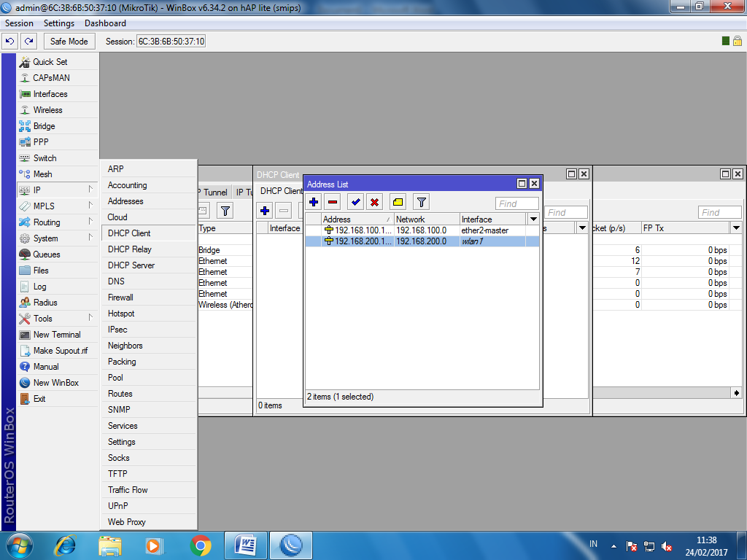Open Chrome from taskbar
The width and height of the screenshot is (747, 560).
tap(201, 545)
